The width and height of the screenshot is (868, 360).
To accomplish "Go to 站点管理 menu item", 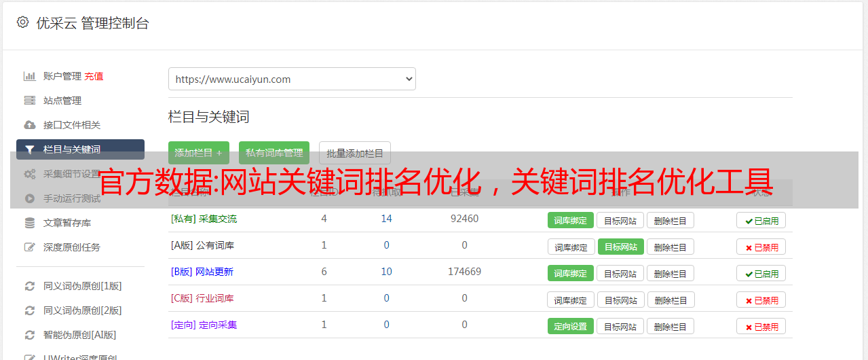I will (62, 101).
